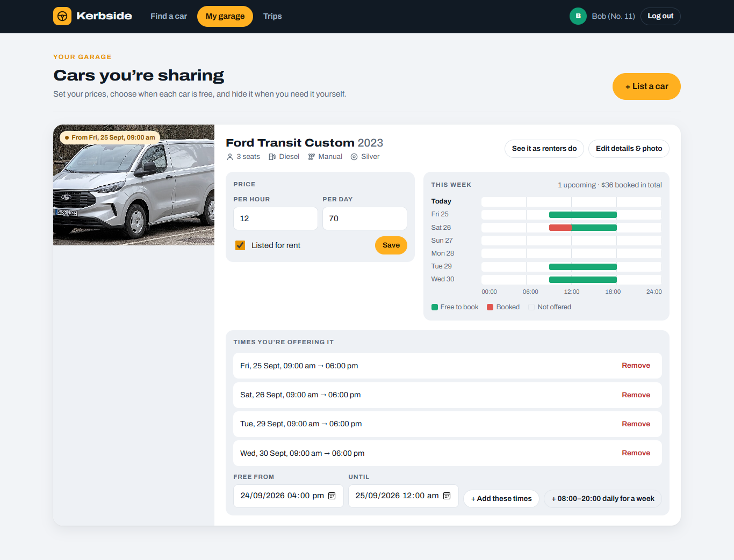
Task: Focus the Per hour price field
Action: pyautogui.click(x=275, y=219)
